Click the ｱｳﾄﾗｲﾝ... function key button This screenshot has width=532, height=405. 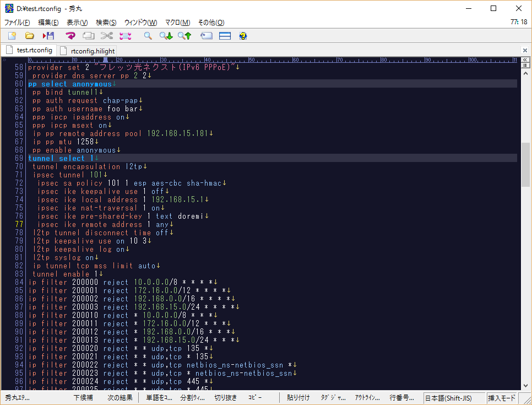[x=367, y=397]
